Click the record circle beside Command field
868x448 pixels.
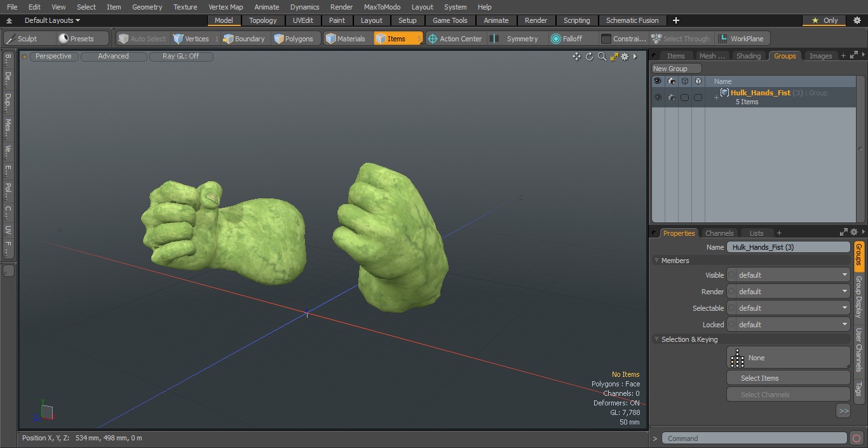click(x=856, y=438)
